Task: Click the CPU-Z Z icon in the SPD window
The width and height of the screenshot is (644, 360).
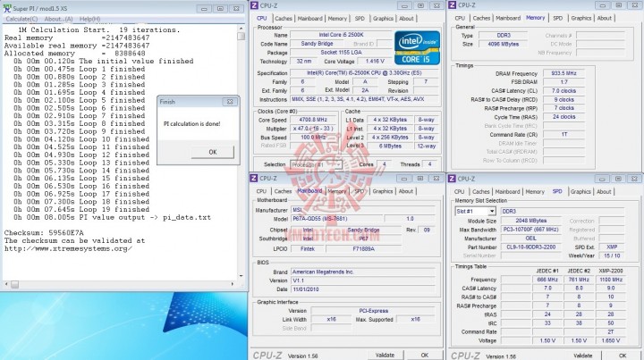Action: [452, 179]
